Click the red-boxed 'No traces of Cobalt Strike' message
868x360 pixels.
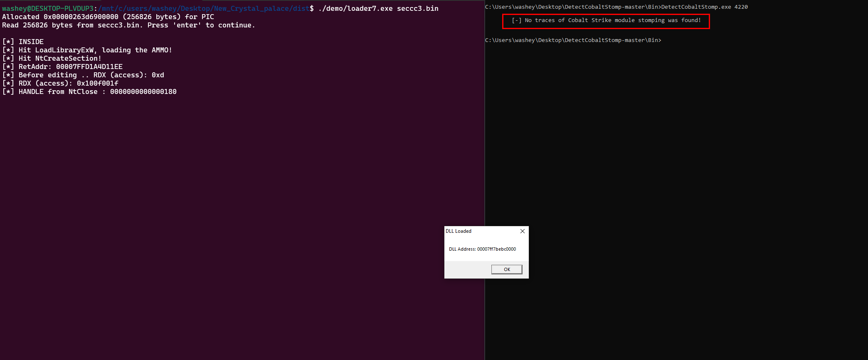(x=606, y=20)
